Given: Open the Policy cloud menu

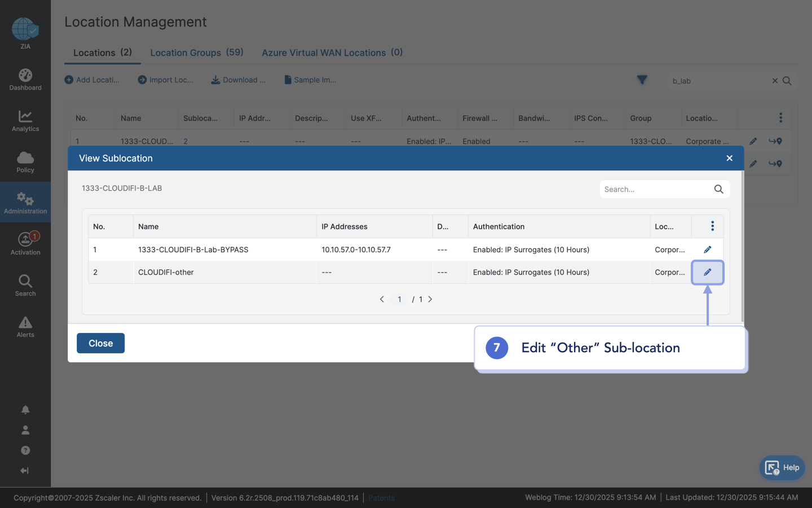Looking at the screenshot, I should point(25,162).
